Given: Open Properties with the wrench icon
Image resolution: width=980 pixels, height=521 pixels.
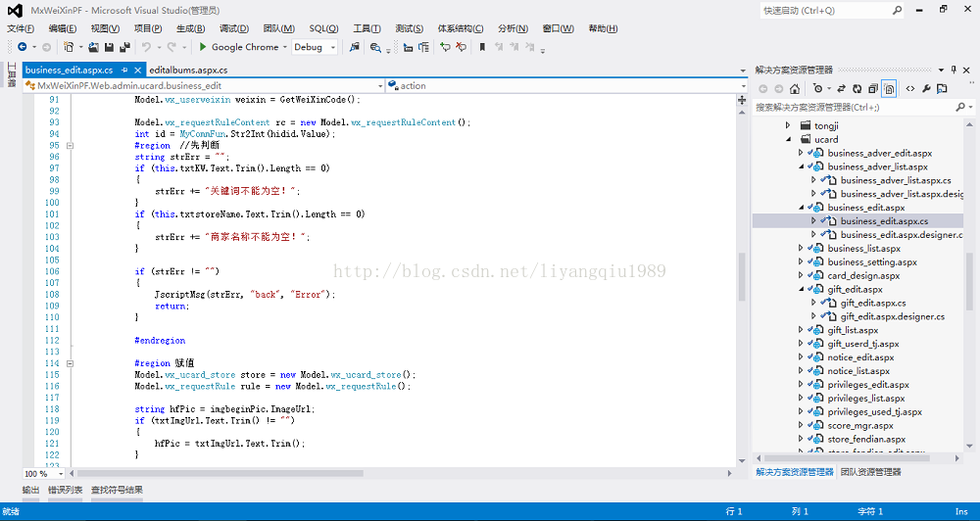Looking at the screenshot, I should pos(926,89).
